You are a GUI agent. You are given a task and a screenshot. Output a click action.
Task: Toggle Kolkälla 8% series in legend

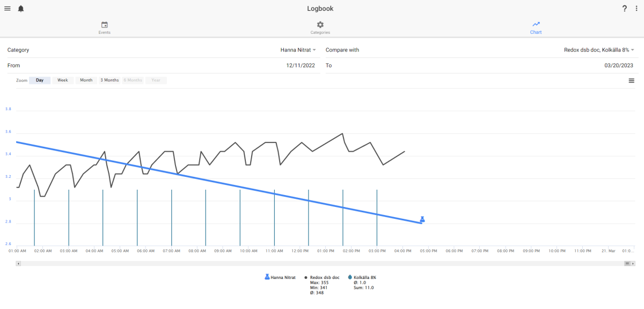point(362,278)
